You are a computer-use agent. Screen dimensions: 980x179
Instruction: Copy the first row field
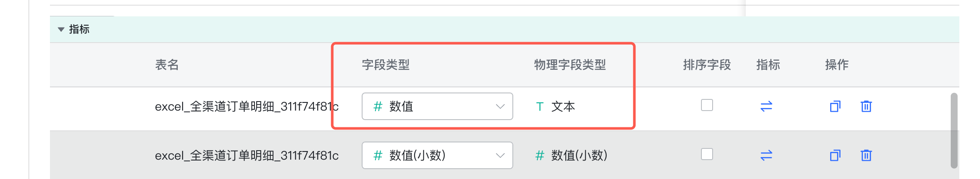coord(835,106)
